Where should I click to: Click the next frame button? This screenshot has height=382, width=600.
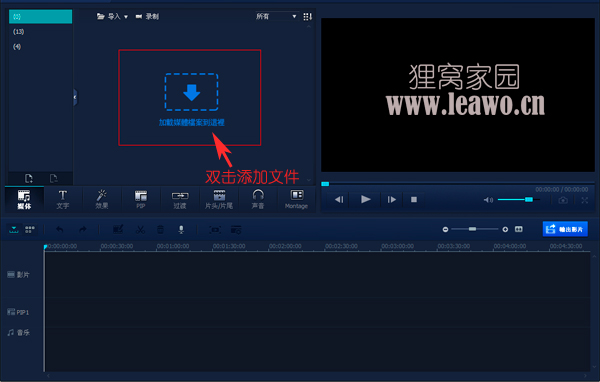pyautogui.click(x=391, y=199)
